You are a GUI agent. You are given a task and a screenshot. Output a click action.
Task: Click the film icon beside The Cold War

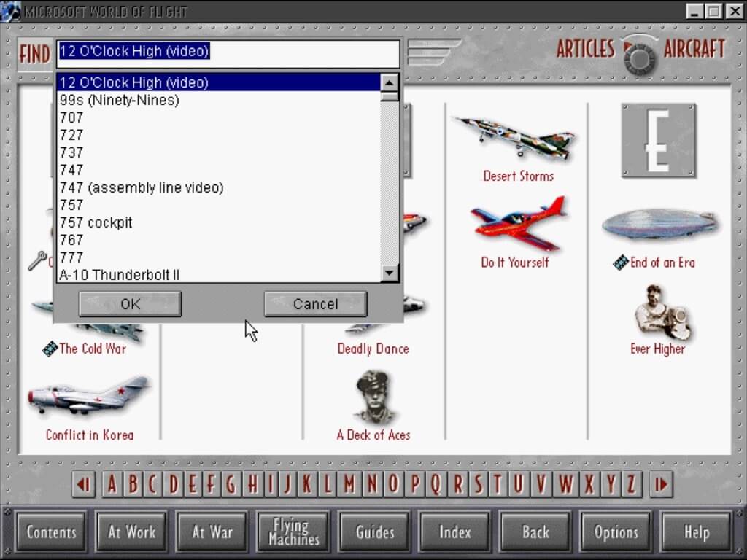point(50,349)
